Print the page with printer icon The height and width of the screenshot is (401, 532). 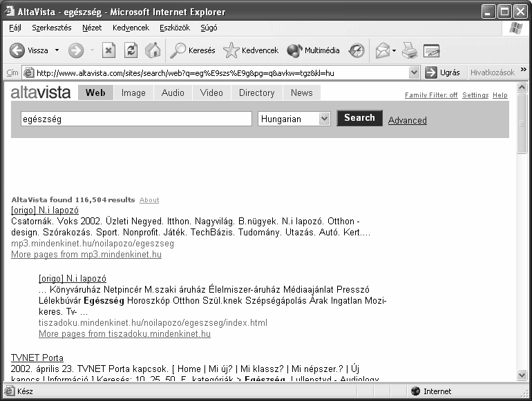coord(410,51)
